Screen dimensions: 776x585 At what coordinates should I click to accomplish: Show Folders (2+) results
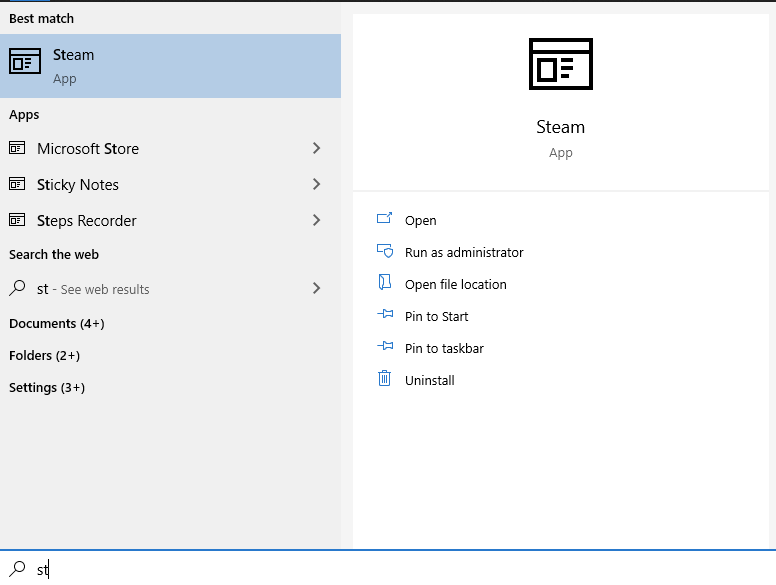[x=45, y=356]
